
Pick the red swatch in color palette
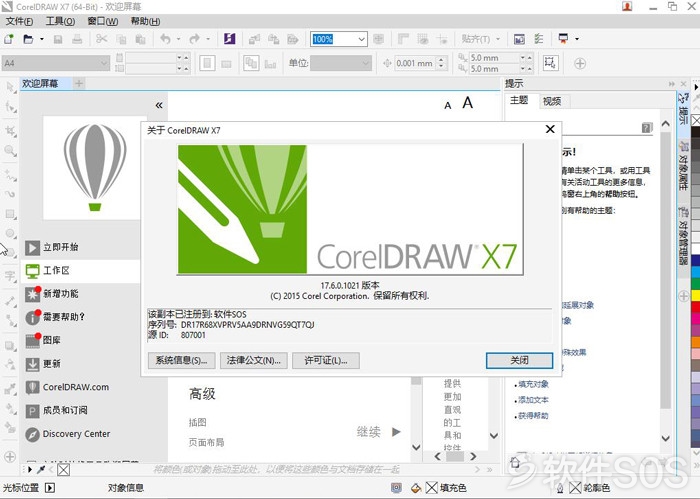pos(696,307)
